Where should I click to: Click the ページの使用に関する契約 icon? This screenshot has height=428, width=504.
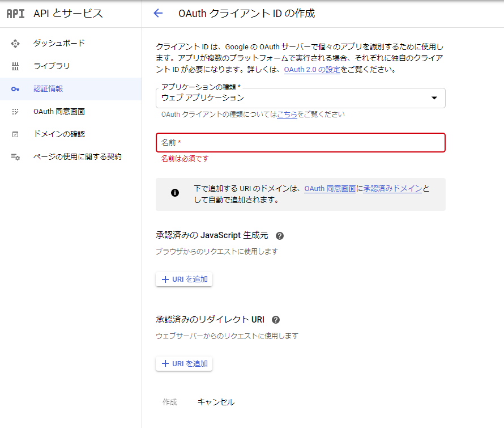(14, 157)
